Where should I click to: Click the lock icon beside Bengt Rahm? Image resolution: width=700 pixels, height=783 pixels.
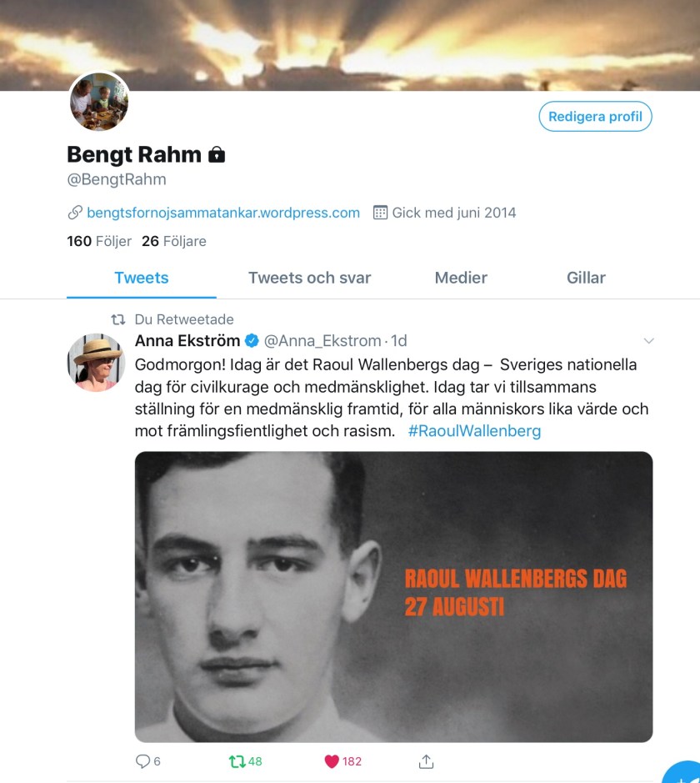pyautogui.click(x=217, y=154)
